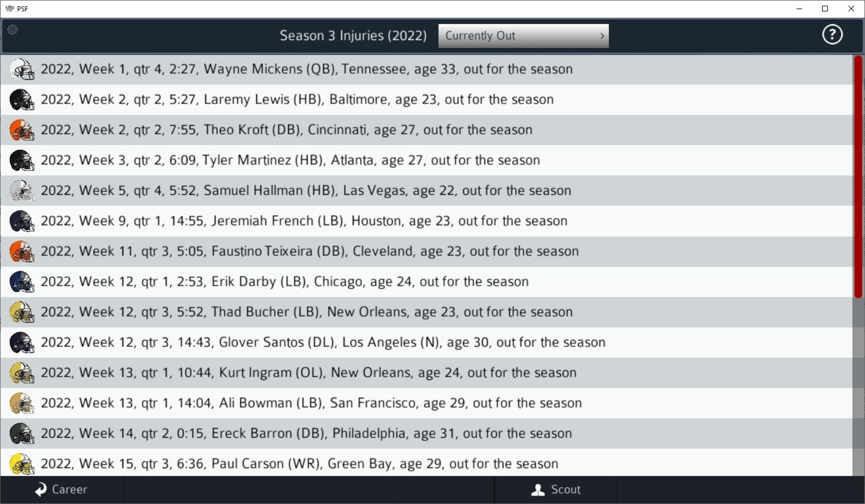Viewport: 865px width, 504px height.
Task: Go back with the Career button
Action: pyautogui.click(x=62, y=490)
